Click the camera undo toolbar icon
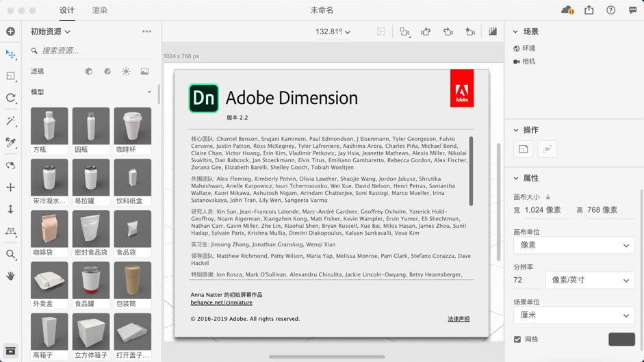 (x=426, y=31)
